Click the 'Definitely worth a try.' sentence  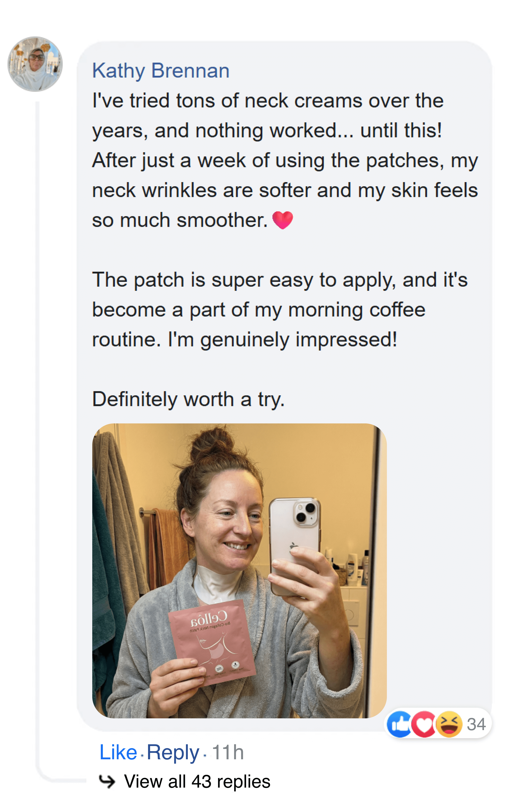[188, 399]
